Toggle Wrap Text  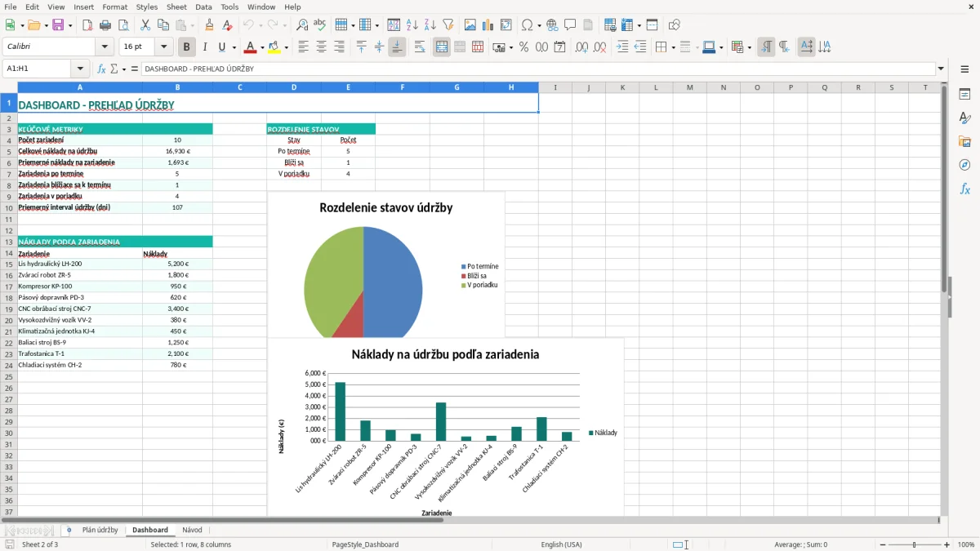click(x=420, y=47)
